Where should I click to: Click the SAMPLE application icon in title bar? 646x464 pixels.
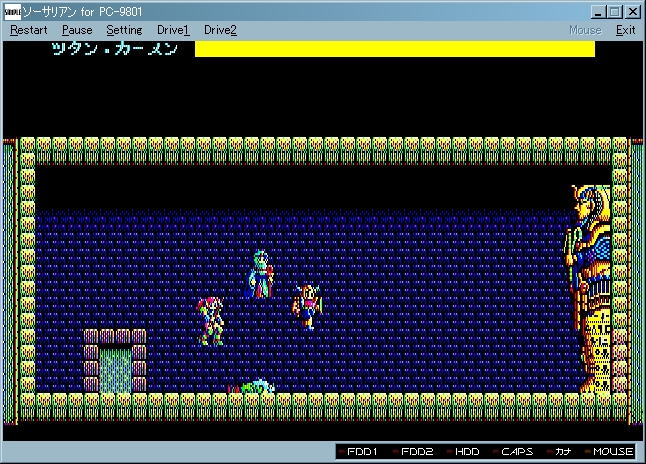(x=12, y=12)
